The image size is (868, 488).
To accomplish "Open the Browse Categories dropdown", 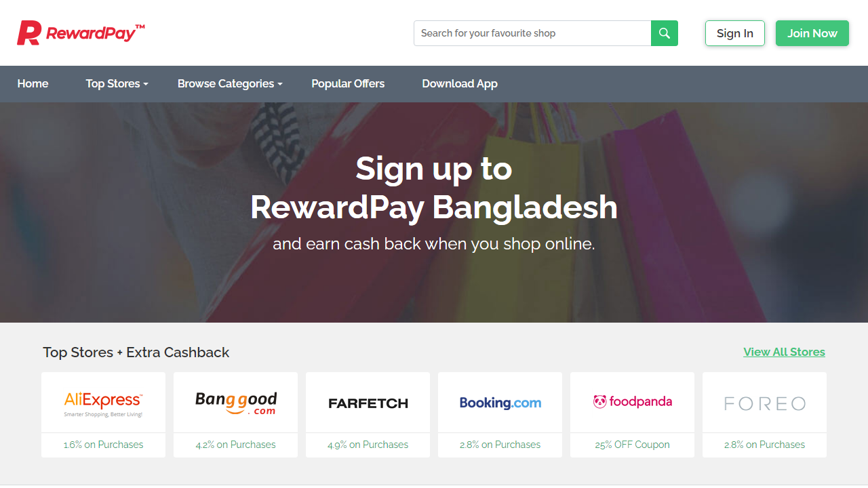I will click(226, 83).
